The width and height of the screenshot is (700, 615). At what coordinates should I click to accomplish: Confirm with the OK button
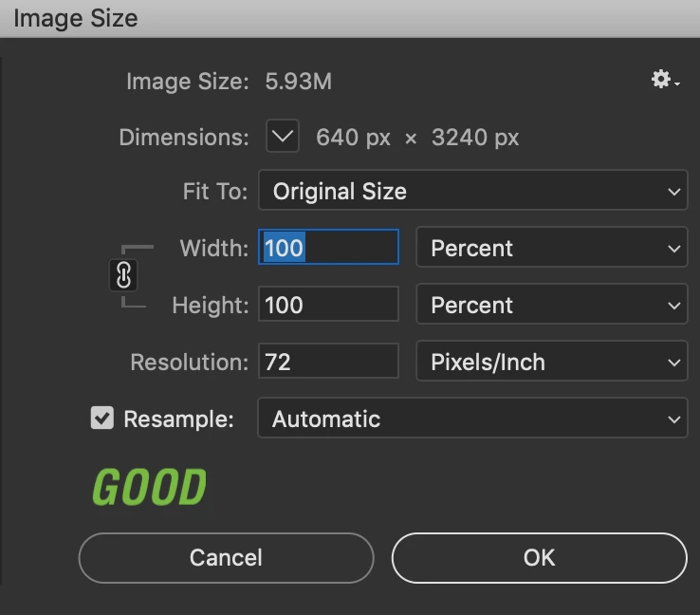click(x=539, y=557)
